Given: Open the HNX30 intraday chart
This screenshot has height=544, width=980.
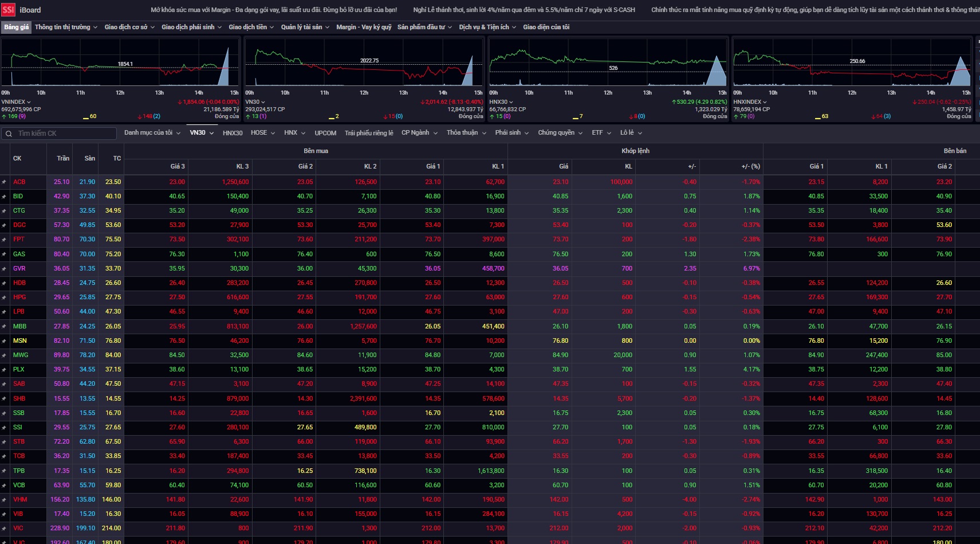Looking at the screenshot, I should [608, 63].
